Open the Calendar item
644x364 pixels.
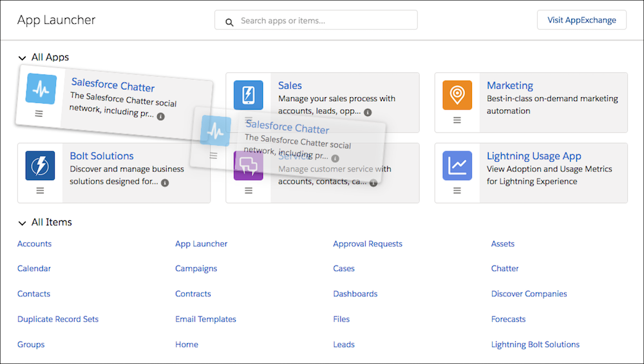point(34,268)
